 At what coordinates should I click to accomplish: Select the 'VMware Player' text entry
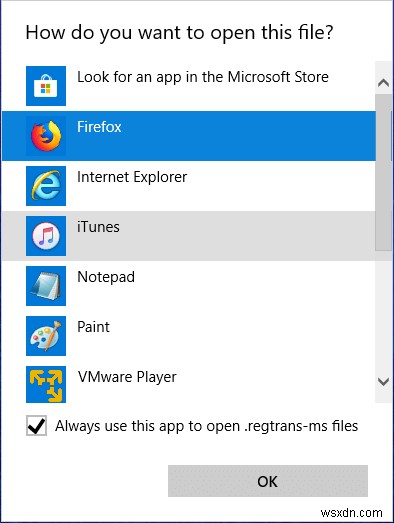[127, 377]
